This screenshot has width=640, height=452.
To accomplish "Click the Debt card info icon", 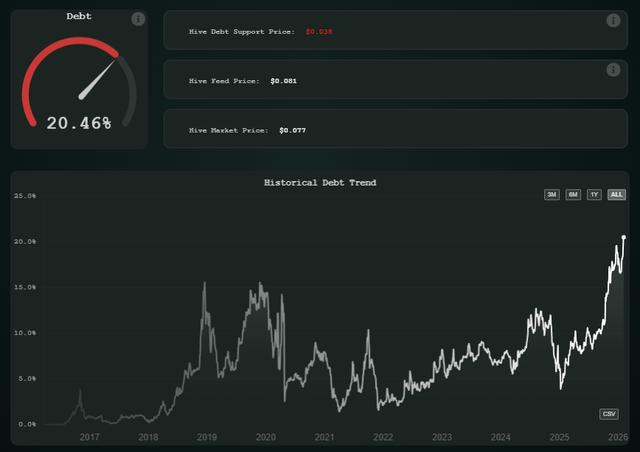I will tap(138, 19).
